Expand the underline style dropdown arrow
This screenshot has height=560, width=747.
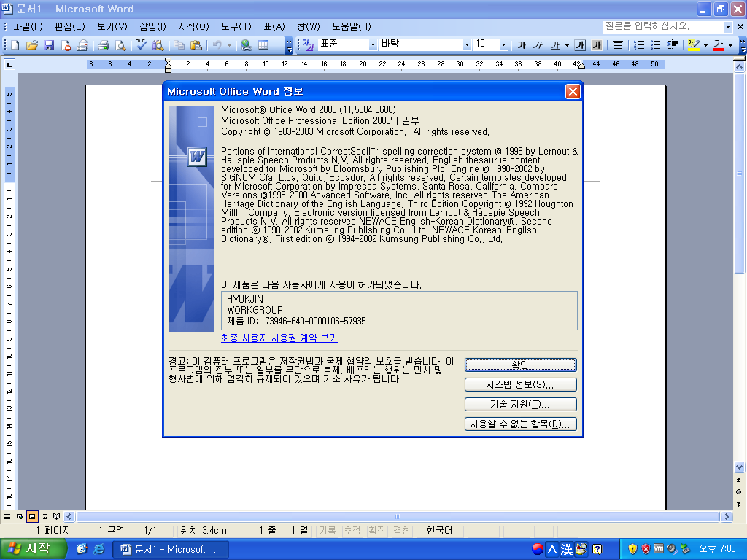(566, 45)
